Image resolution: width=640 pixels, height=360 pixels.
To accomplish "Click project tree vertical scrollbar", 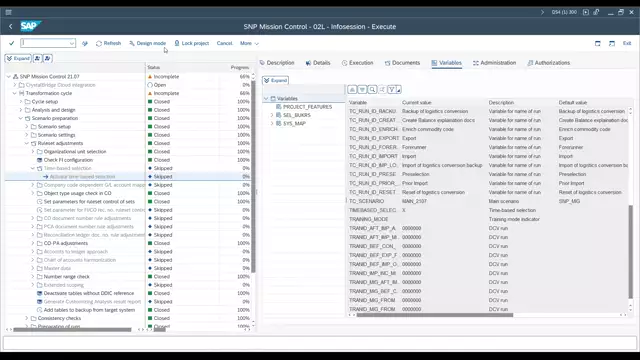I will tap(253, 176).
